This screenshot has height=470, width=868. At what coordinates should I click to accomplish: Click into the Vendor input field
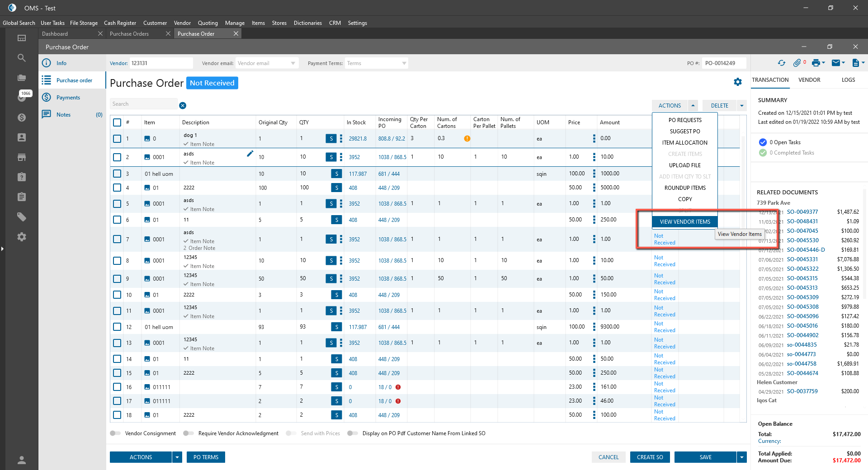(160, 63)
